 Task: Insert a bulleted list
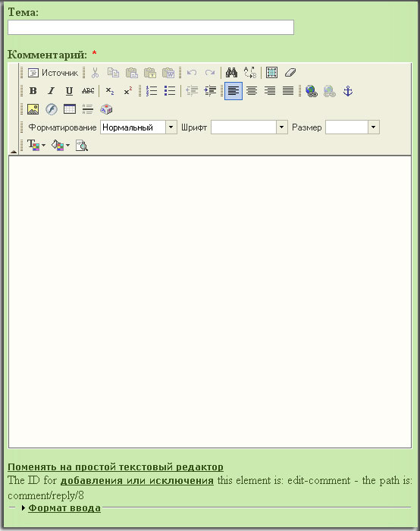point(170,91)
